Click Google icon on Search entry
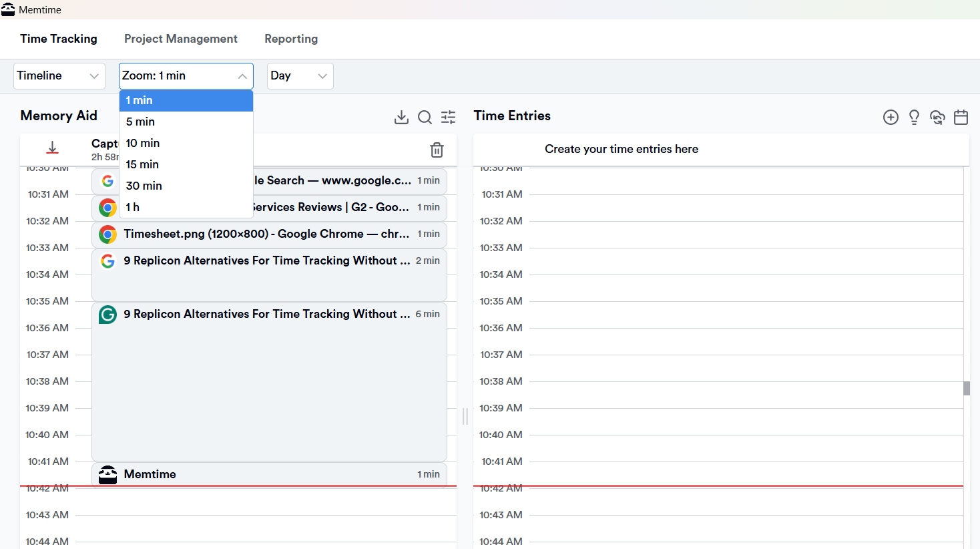 click(x=107, y=180)
